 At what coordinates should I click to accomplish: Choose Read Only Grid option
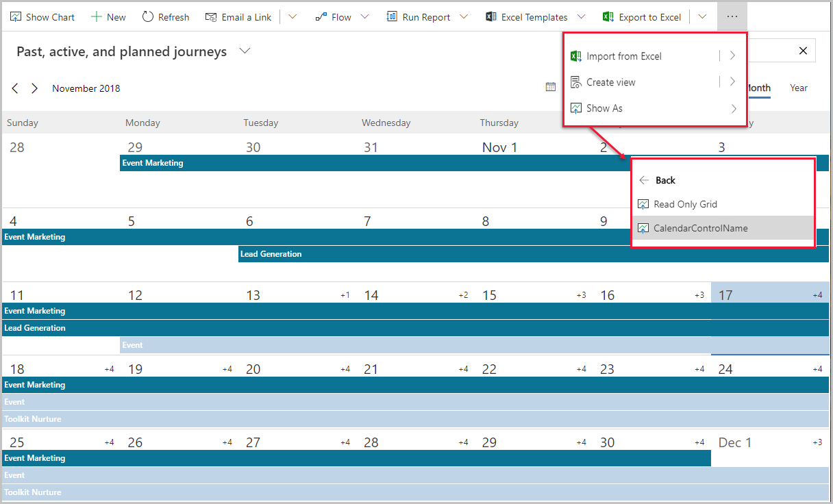click(x=723, y=204)
